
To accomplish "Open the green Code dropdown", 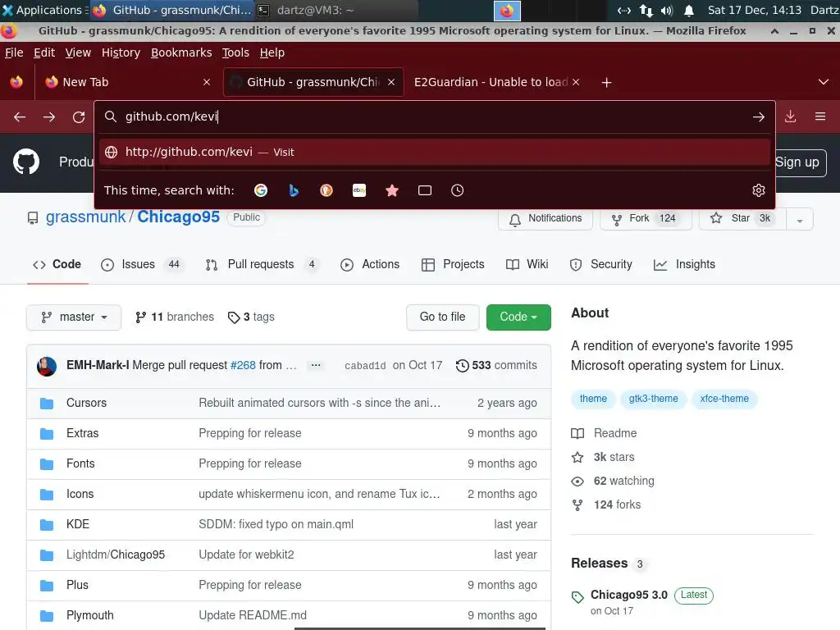I will pos(518,317).
